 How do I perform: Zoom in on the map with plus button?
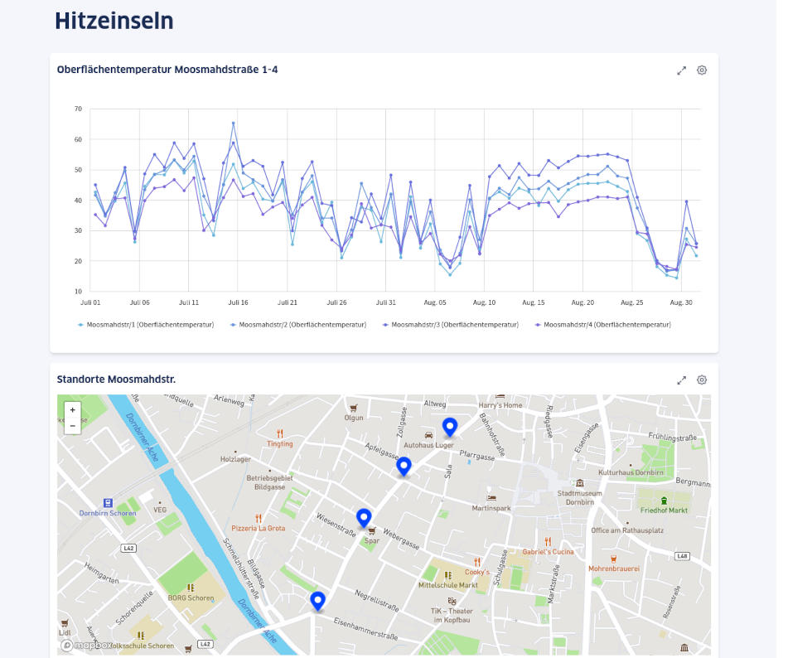pos(73,410)
